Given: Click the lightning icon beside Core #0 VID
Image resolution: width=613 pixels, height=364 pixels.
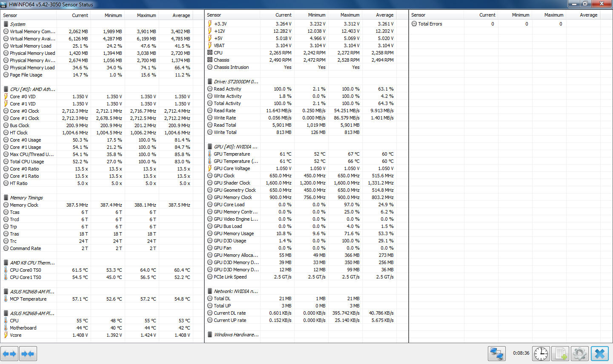Looking at the screenshot, I should tap(6, 97).
